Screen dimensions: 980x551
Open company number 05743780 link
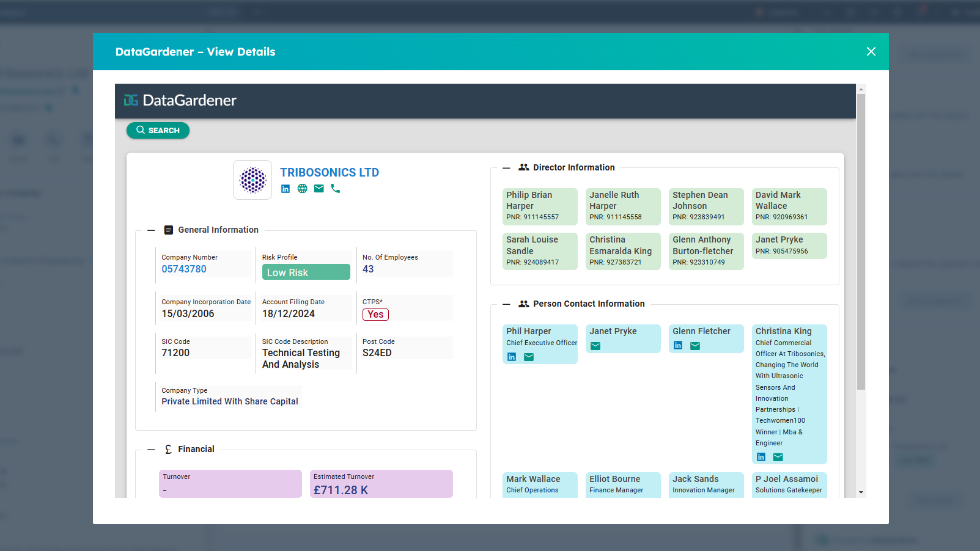coord(184,269)
